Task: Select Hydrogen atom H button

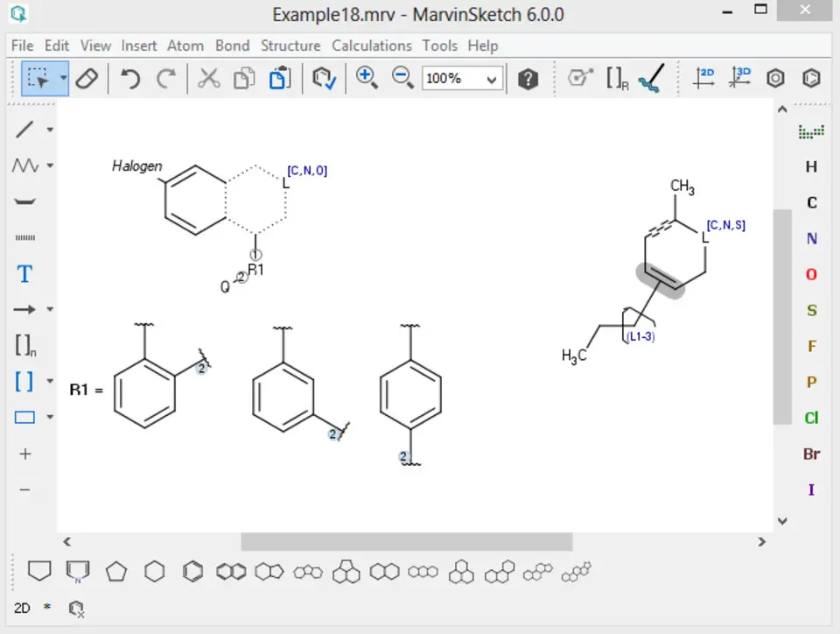Action: pos(811,166)
